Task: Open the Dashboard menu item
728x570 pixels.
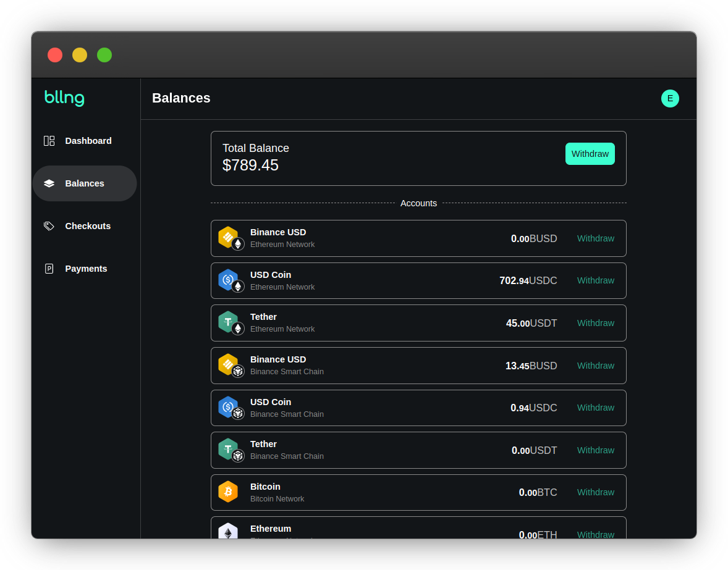Action: point(85,141)
